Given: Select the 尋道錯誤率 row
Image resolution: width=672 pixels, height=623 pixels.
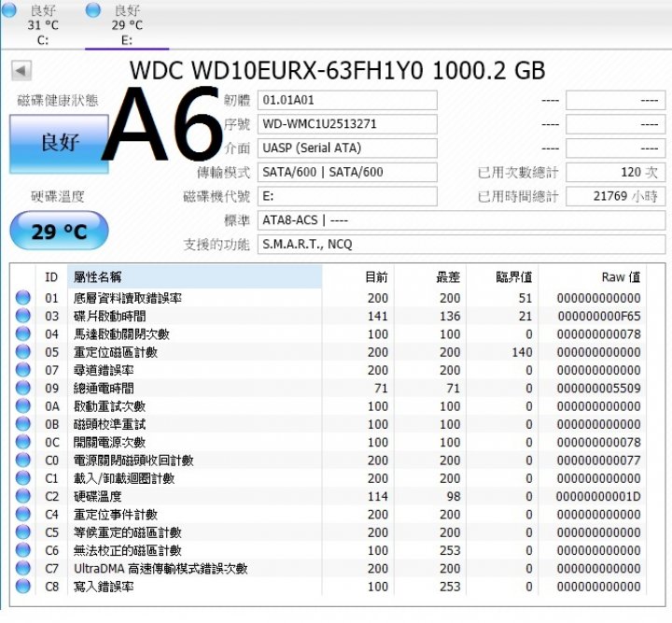Looking at the screenshot, I should click(x=329, y=370).
